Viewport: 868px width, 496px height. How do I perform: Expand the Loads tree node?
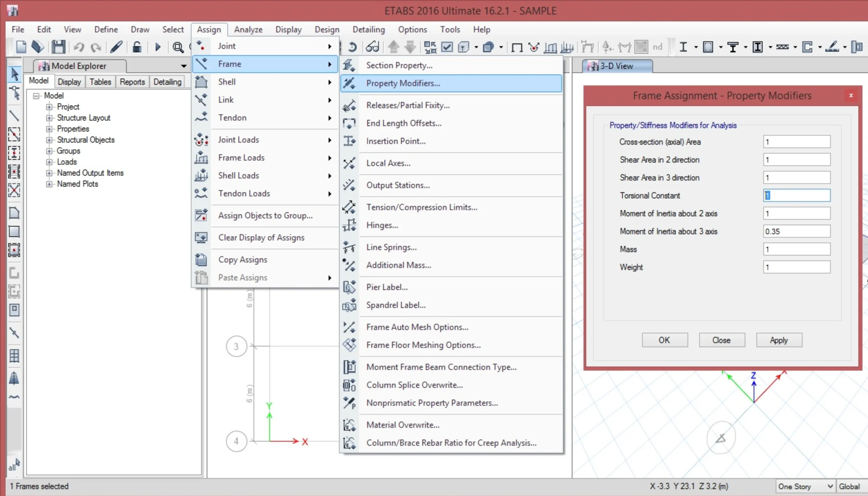point(50,162)
